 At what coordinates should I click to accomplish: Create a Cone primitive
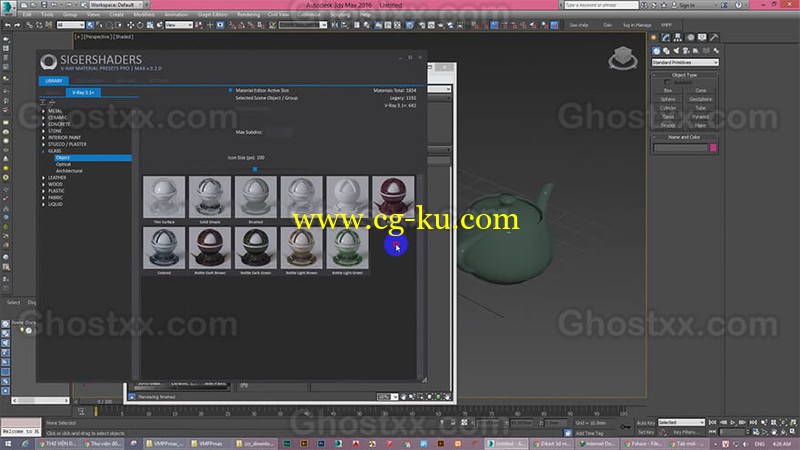[701, 90]
